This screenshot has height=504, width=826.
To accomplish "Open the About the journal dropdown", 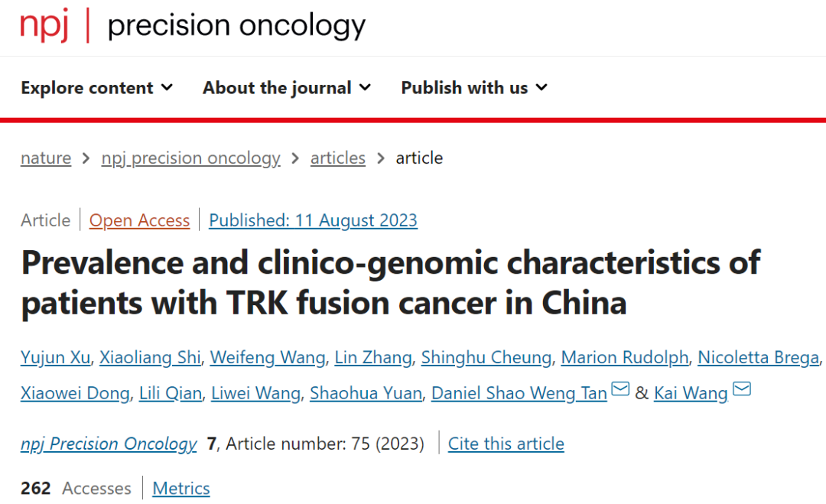I will 287,88.
